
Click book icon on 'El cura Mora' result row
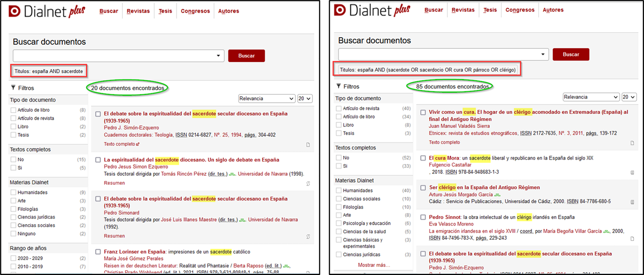tap(632, 172)
